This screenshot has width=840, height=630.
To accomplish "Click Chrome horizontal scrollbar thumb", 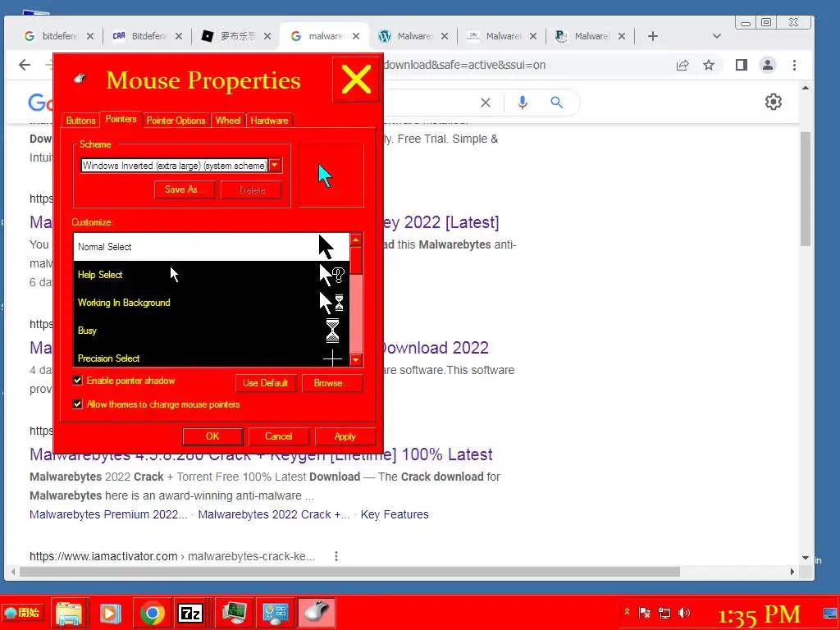I will [349, 572].
